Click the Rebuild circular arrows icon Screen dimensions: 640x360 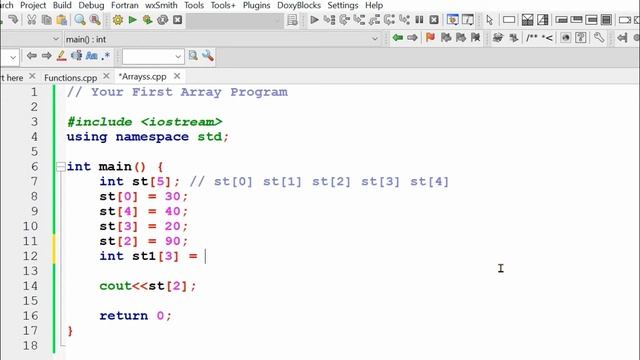(x=162, y=20)
